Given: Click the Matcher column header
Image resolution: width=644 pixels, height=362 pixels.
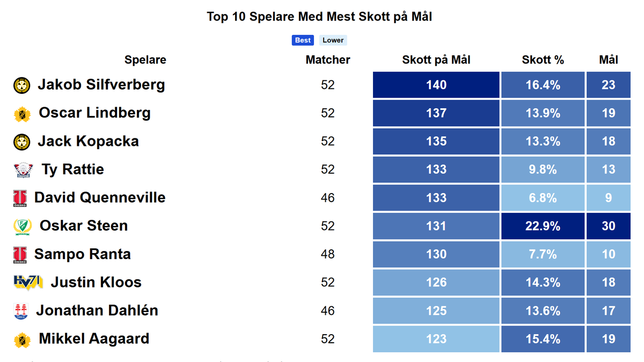Looking at the screenshot, I should pyautogui.click(x=328, y=60).
